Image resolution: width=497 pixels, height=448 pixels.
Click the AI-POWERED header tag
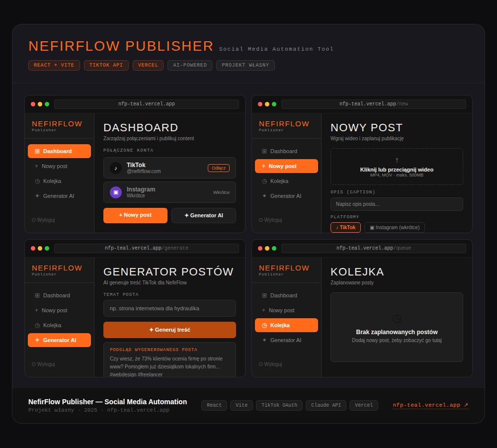tap(189, 65)
